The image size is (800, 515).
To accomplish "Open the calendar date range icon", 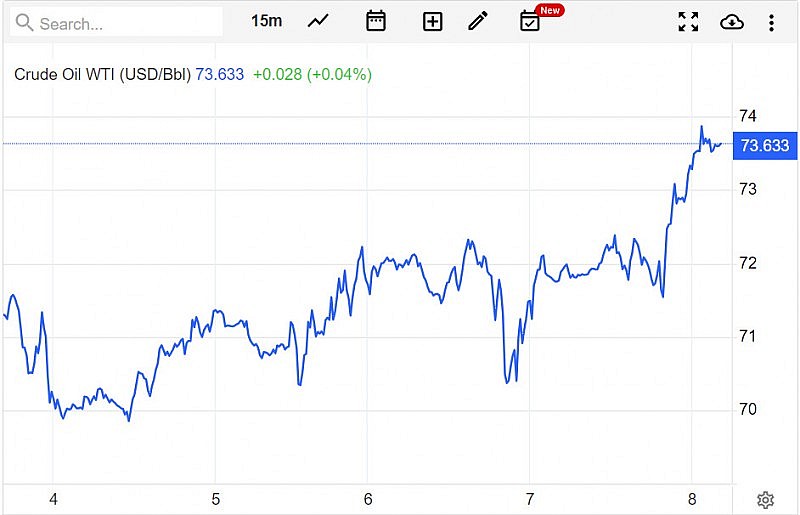I will click(x=376, y=21).
